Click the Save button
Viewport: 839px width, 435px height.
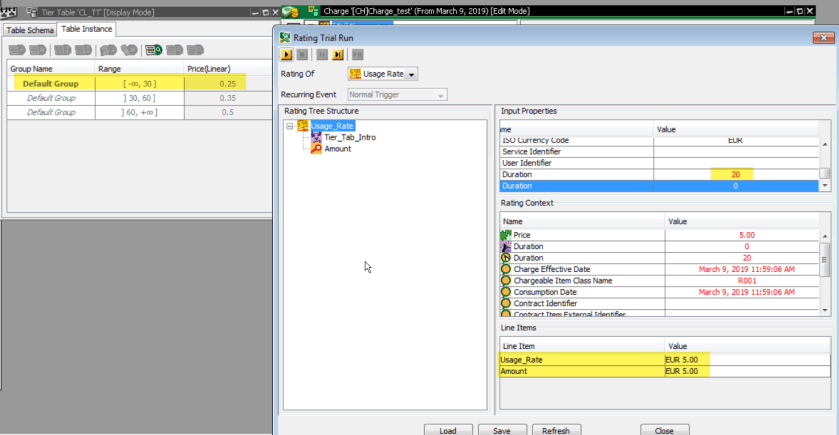[x=502, y=430]
